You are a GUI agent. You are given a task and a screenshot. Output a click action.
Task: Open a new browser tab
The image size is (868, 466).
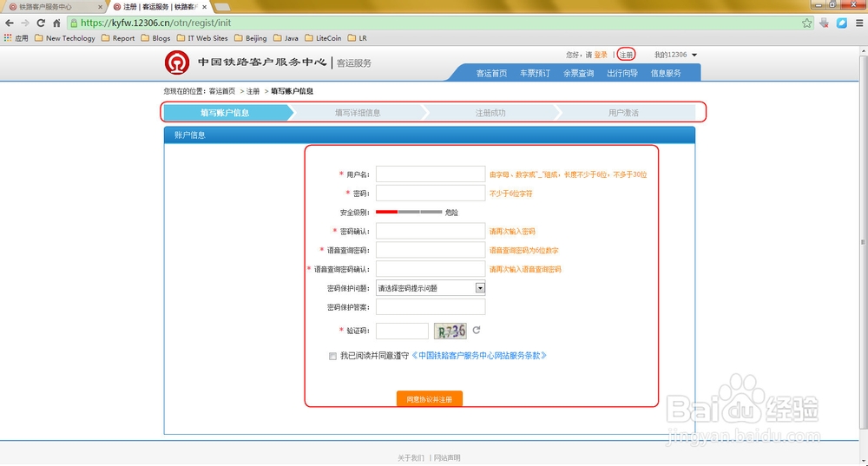click(x=221, y=7)
